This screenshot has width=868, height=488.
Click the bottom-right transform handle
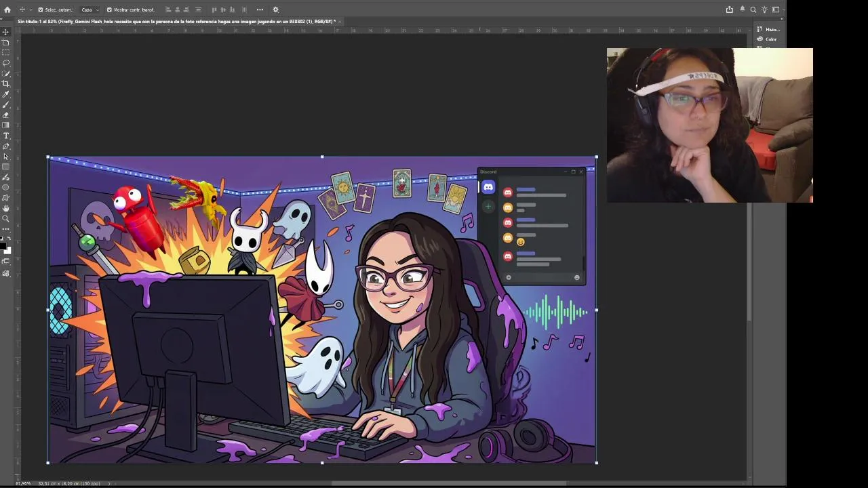point(596,463)
